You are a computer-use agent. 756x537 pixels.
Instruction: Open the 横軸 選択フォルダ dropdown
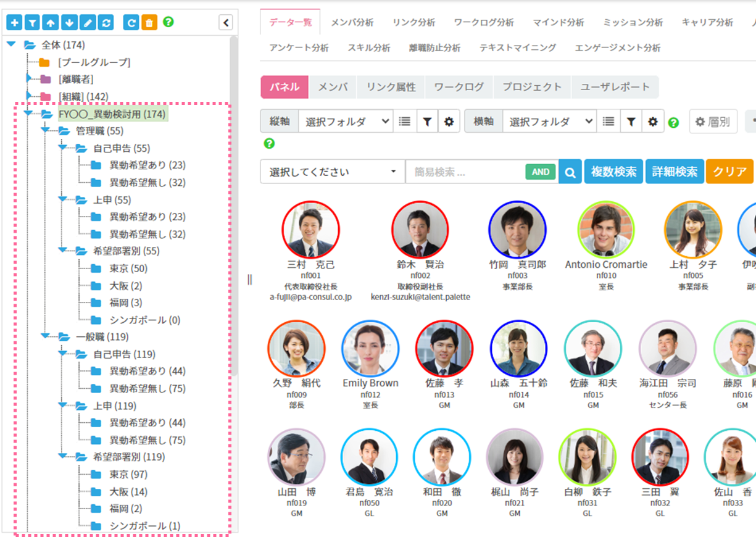click(550, 122)
